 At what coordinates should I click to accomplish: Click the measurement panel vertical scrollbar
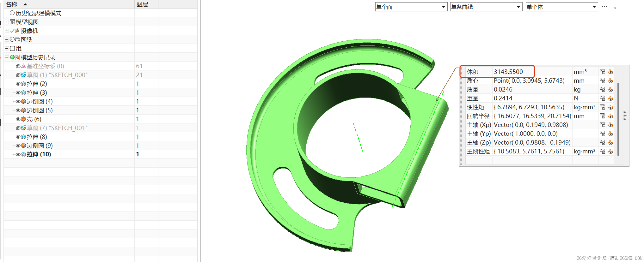(618, 119)
